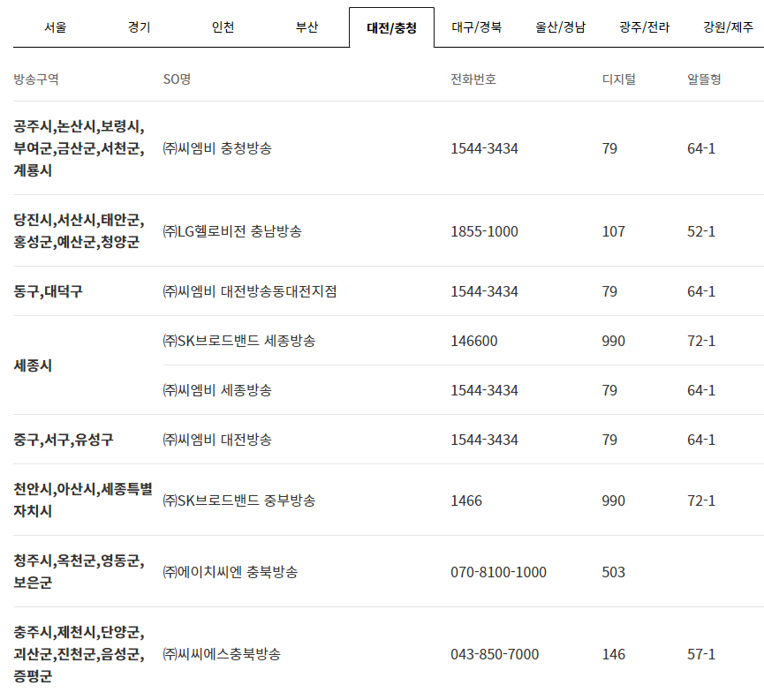Select ㈜씨엠비 대전방송동대전지점 provider name
Screen dimensions: 764x700
(x=249, y=291)
